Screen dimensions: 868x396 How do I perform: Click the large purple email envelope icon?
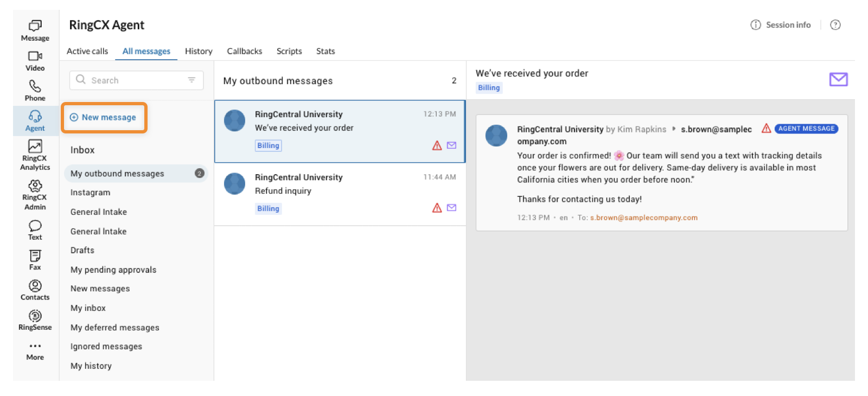(x=838, y=80)
